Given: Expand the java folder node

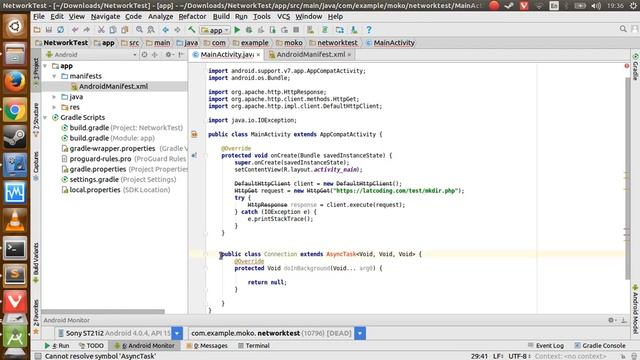Looking at the screenshot, I should point(54,97).
